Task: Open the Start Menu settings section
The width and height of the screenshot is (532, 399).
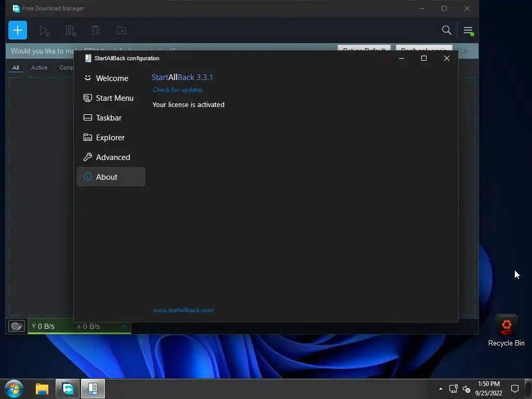Action: (111, 98)
